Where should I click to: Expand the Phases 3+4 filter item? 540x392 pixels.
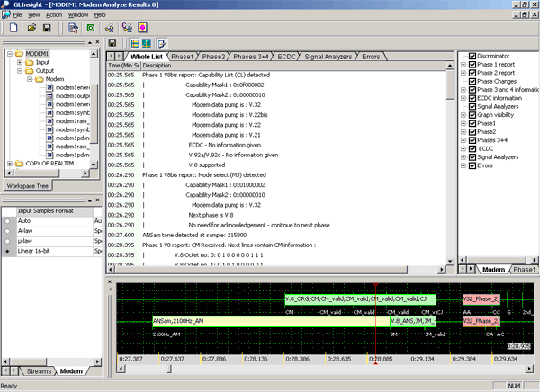coord(463,140)
